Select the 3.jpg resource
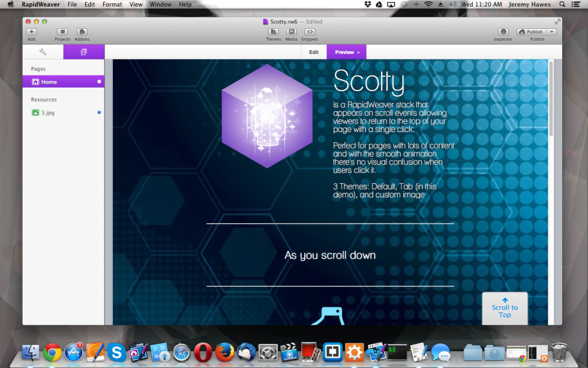The image size is (588, 368). (47, 112)
